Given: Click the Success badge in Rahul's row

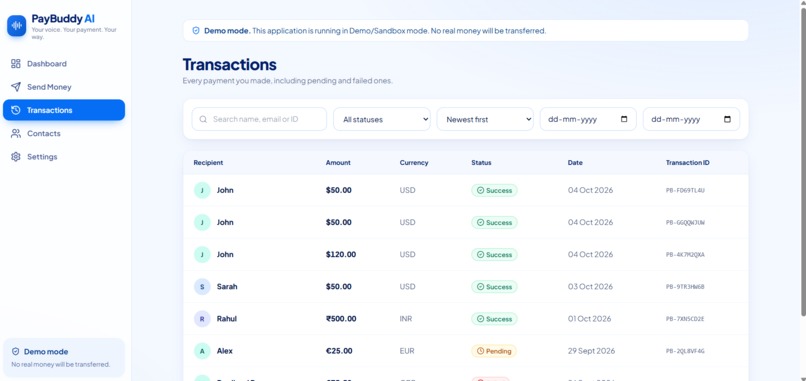Looking at the screenshot, I should point(494,319).
